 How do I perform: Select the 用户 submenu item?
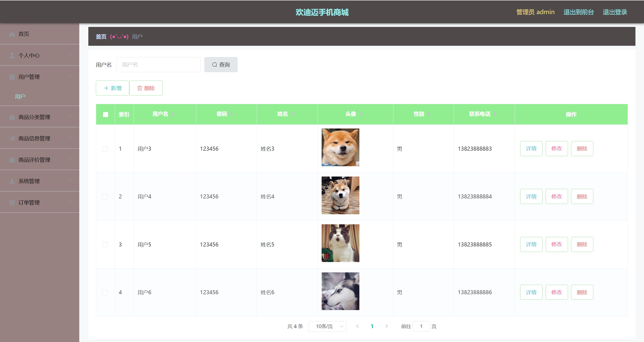40,97
